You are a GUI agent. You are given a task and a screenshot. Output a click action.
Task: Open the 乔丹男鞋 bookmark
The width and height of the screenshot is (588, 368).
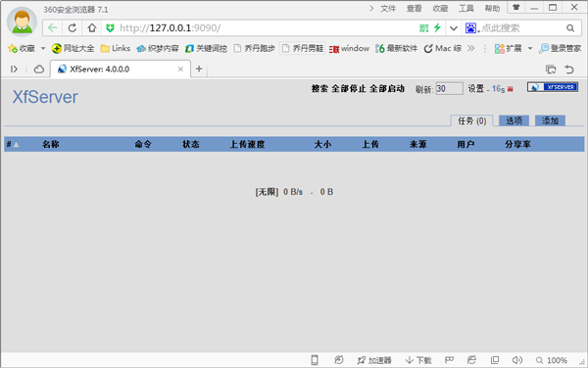coord(303,48)
